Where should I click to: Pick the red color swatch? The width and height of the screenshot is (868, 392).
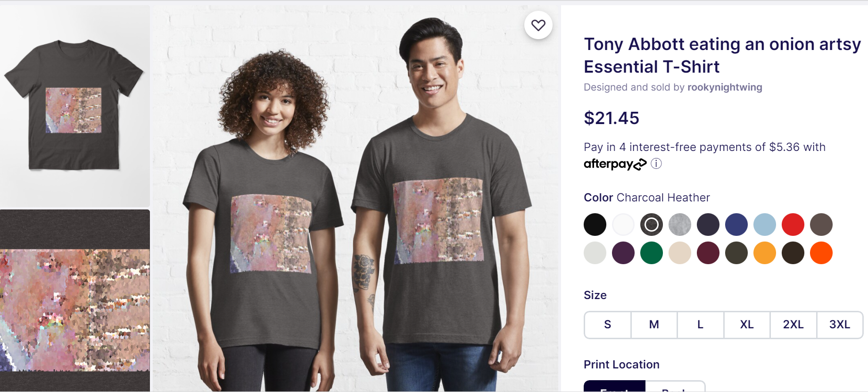coord(793,225)
